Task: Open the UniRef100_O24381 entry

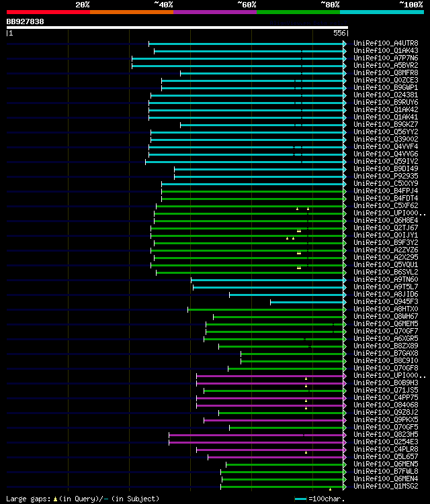Action: (x=386, y=95)
